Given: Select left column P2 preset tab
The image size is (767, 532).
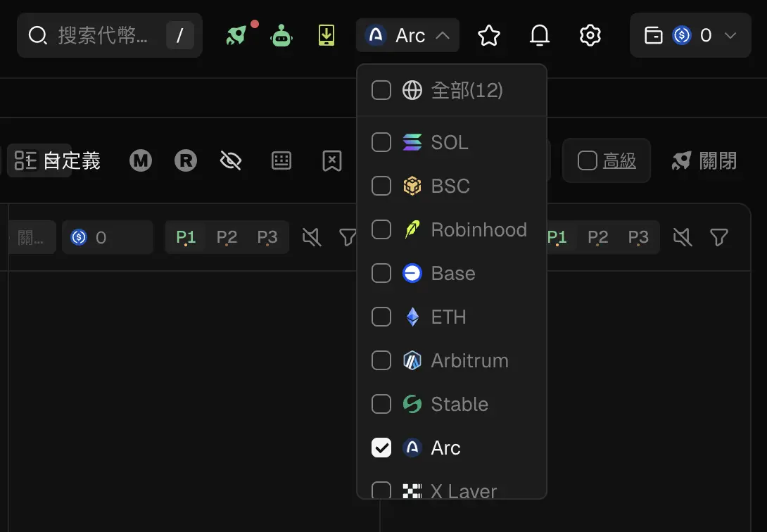Looking at the screenshot, I should click(227, 237).
